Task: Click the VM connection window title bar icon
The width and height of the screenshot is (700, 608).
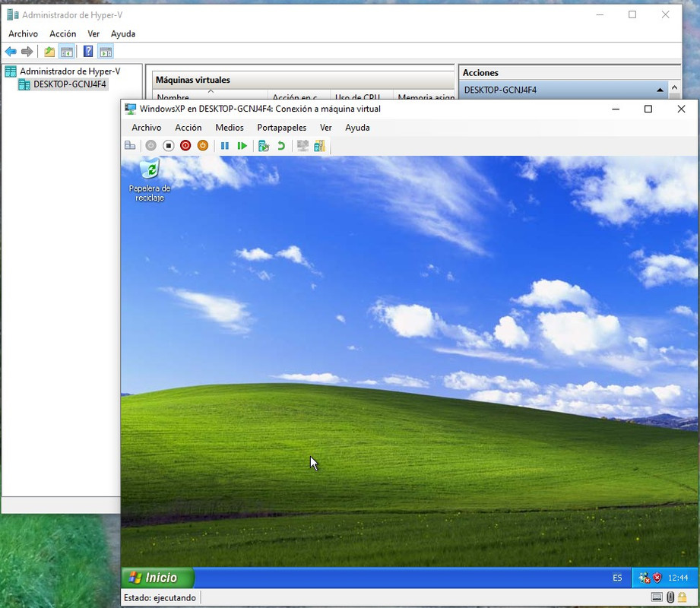Action: click(131, 109)
